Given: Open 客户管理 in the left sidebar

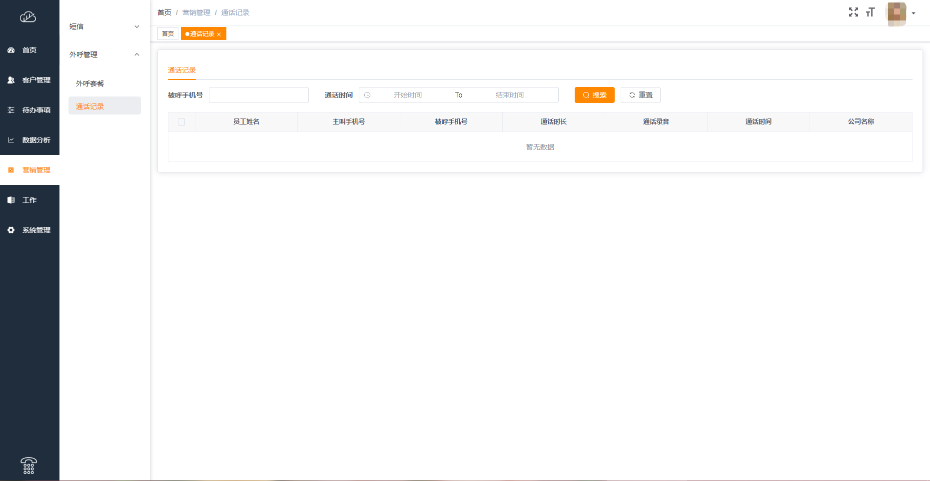Looking at the screenshot, I should 29,80.
